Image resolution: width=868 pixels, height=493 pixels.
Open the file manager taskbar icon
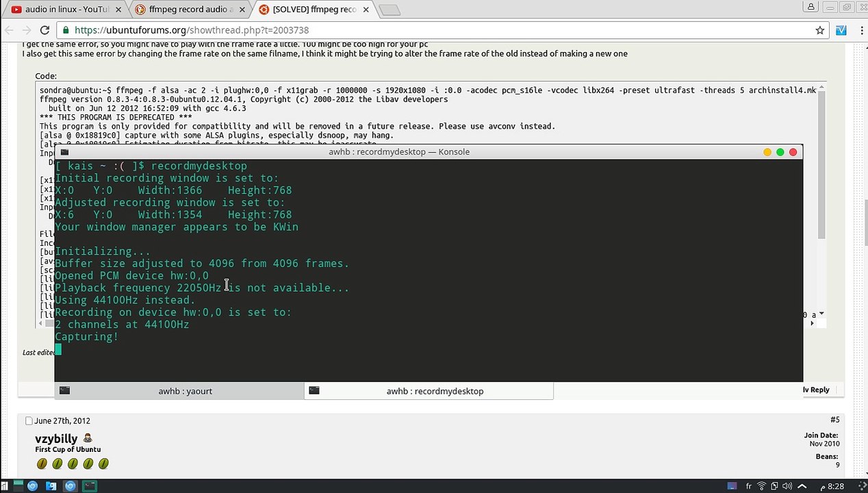[51, 486]
